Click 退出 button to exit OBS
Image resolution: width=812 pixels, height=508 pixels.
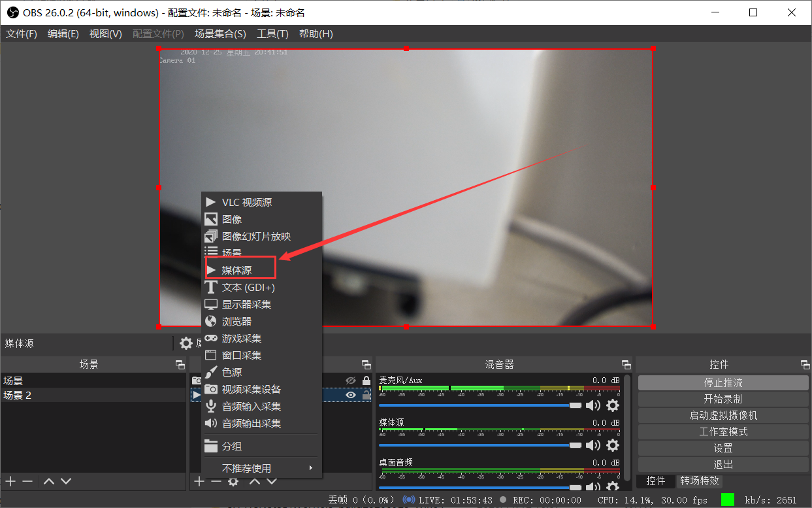coord(723,465)
